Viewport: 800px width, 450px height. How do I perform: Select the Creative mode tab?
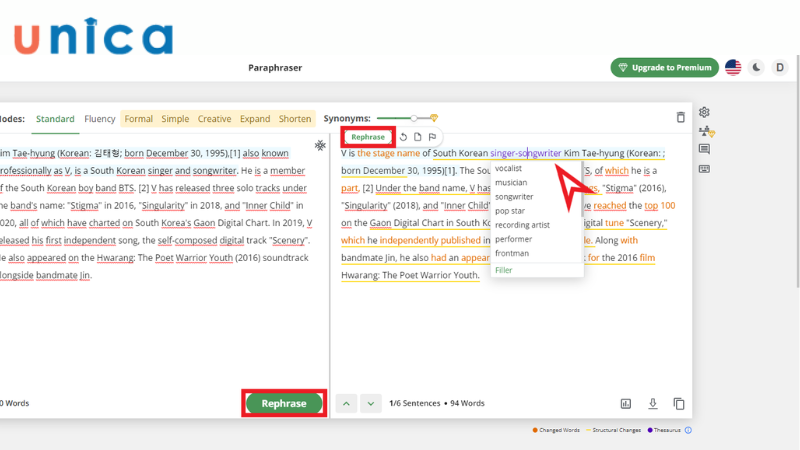click(214, 119)
